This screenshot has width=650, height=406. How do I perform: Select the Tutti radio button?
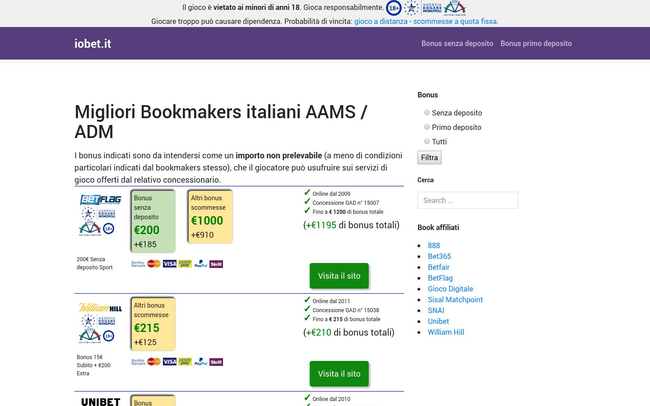click(427, 141)
